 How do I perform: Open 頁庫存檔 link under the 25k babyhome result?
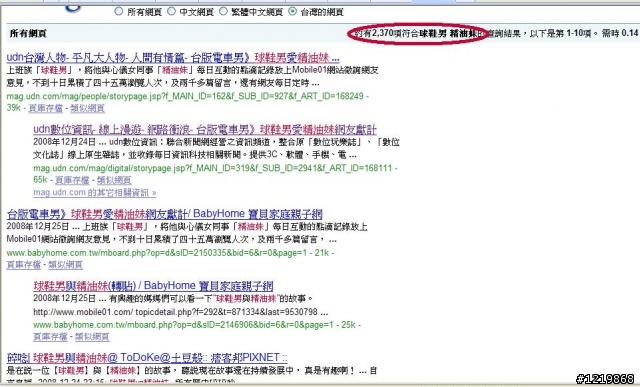(x=50, y=337)
